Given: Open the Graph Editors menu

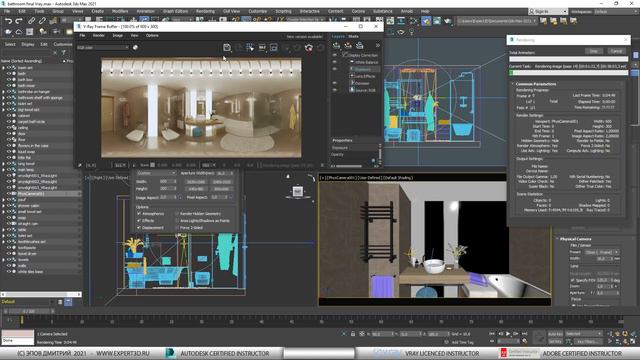Looking at the screenshot, I should pos(176,11).
